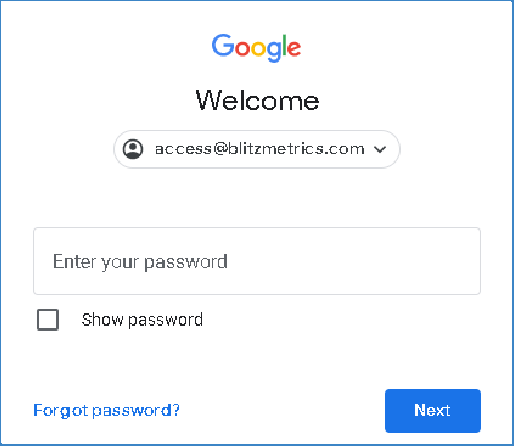Click the account avatar icon
This screenshot has width=514, height=446.
pyautogui.click(x=133, y=149)
